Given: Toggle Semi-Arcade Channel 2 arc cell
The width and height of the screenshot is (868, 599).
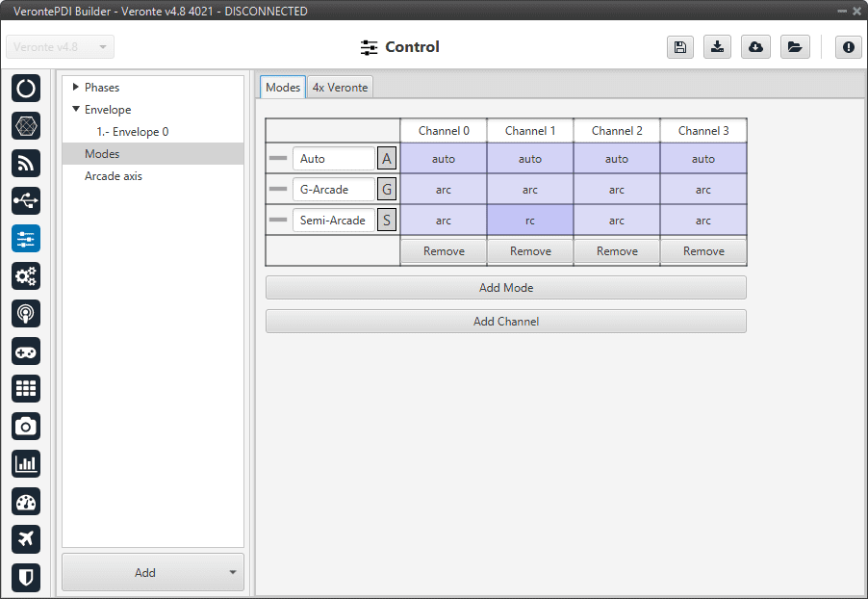Looking at the screenshot, I should click(x=617, y=221).
